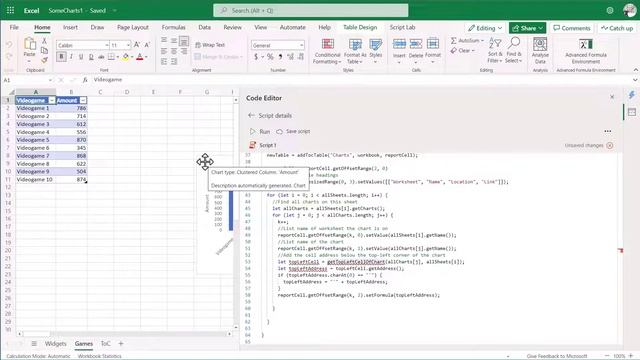Apply red font color

pos(140,57)
